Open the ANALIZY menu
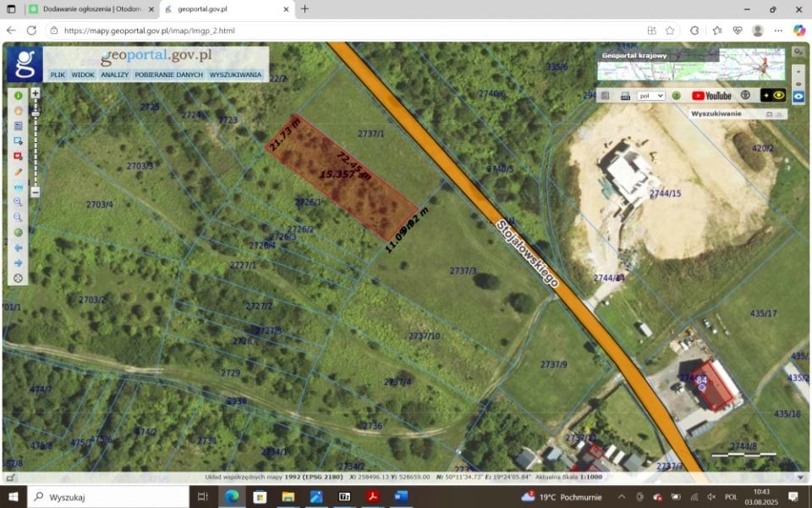 [x=114, y=75]
